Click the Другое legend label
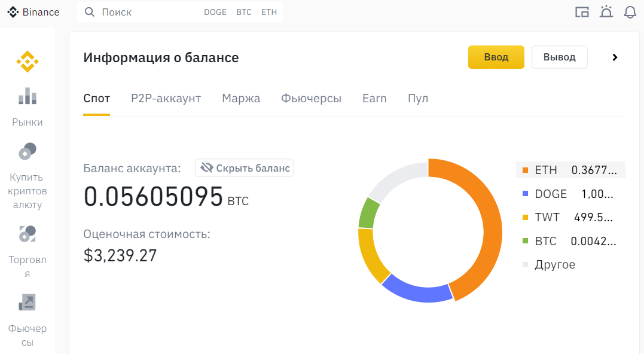This screenshot has width=644, height=354. tap(555, 264)
